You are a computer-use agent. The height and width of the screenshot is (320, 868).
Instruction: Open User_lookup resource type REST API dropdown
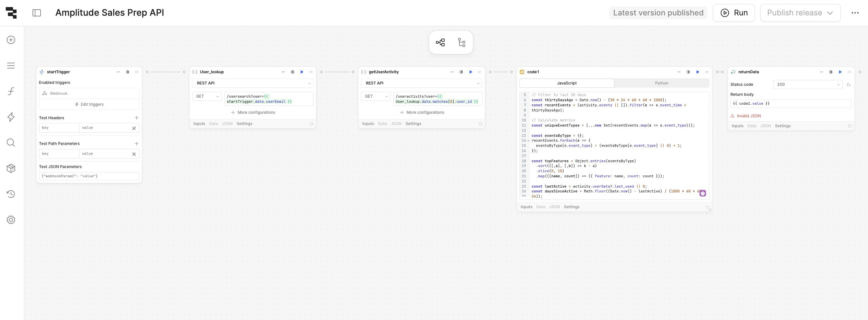(x=253, y=83)
